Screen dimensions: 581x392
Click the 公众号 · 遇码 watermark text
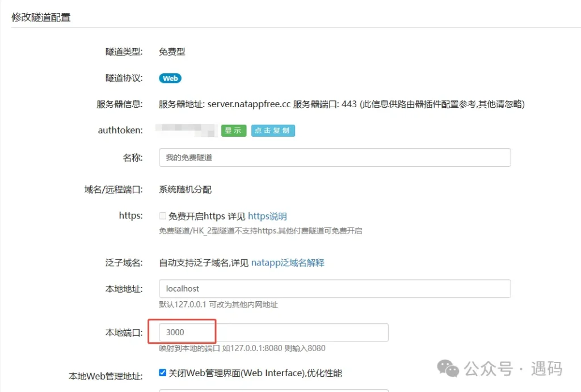[x=513, y=369]
